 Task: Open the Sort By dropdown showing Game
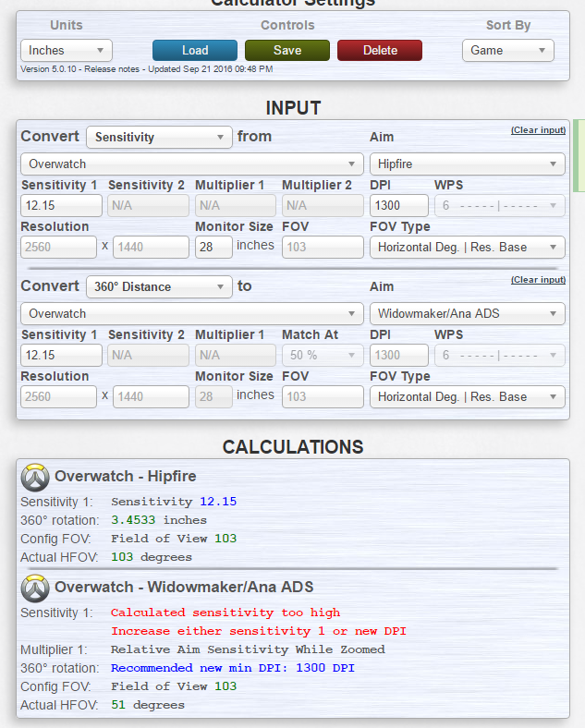[508, 50]
